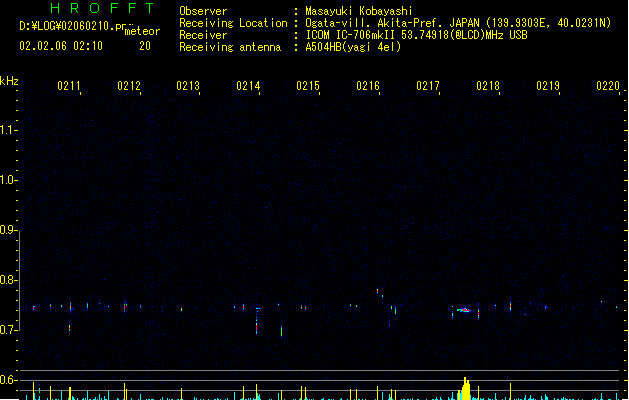
Task: Click time marker 0214
Action: [248, 86]
